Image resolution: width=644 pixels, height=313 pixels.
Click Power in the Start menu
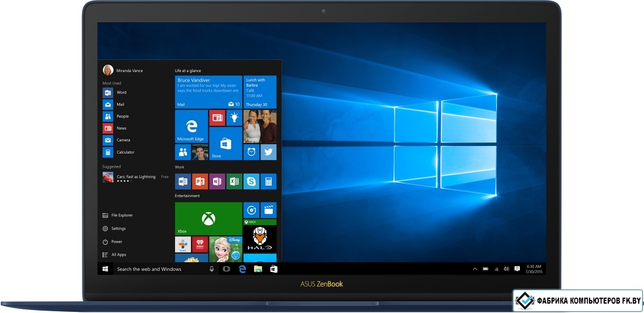112,241
